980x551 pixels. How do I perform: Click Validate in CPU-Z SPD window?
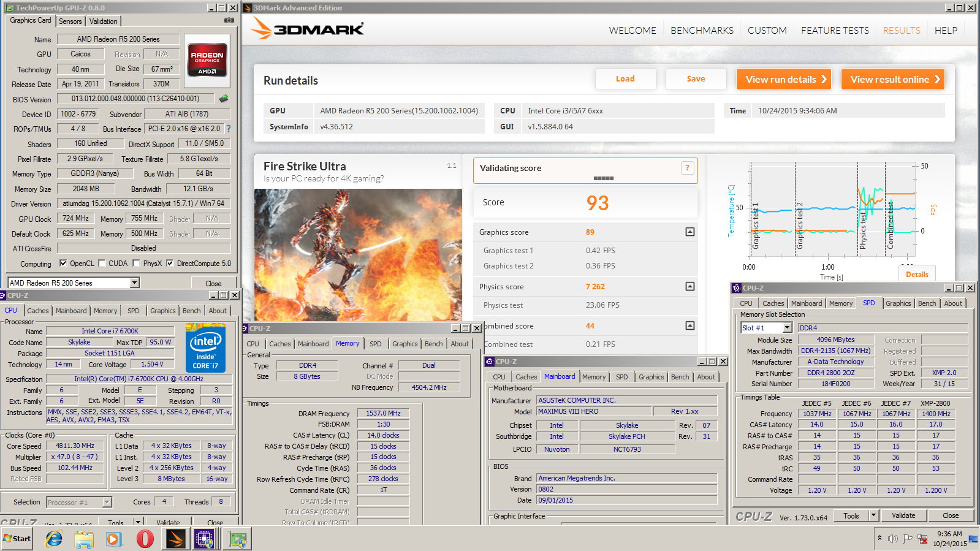(x=903, y=515)
